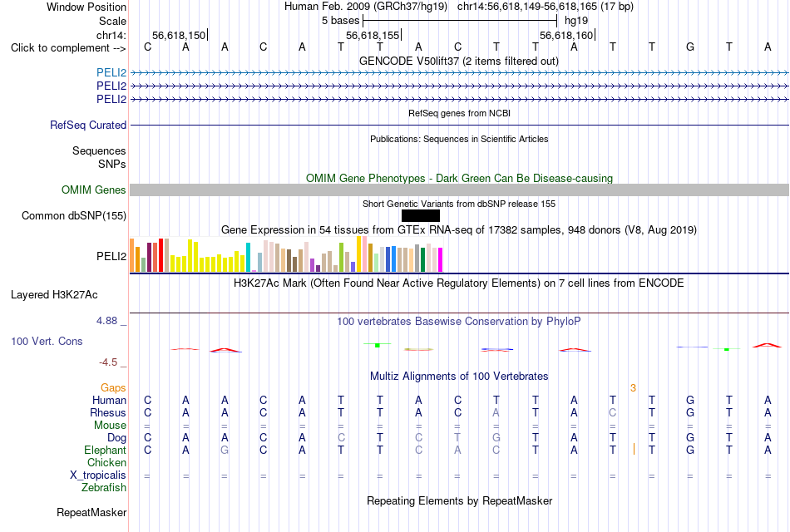Click the Dog species label
This screenshot has height=532, width=790.
pyautogui.click(x=117, y=438)
